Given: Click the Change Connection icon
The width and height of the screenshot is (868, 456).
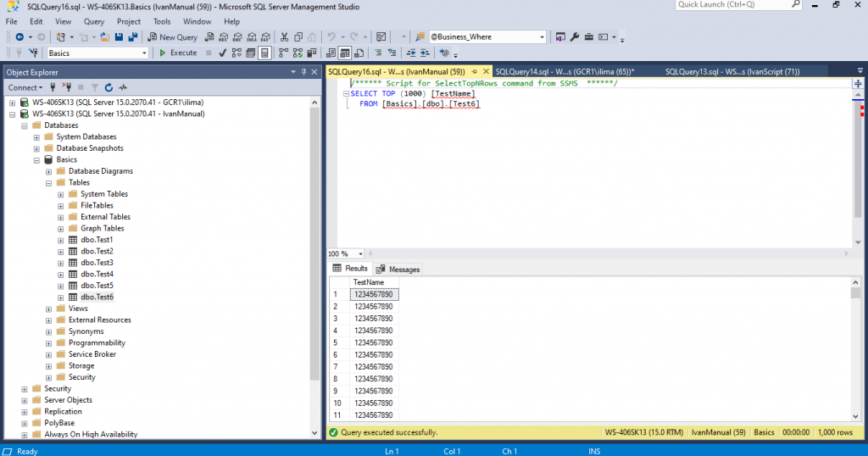Looking at the screenshot, I should tap(33, 53).
